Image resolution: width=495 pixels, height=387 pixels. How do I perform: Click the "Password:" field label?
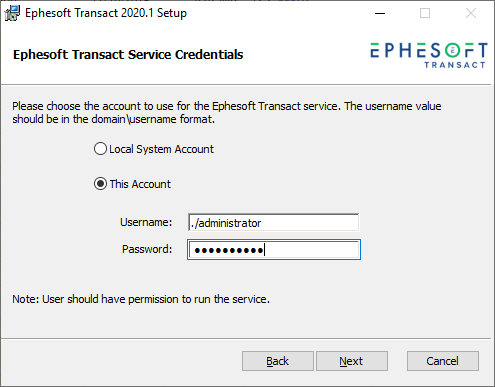coord(147,249)
